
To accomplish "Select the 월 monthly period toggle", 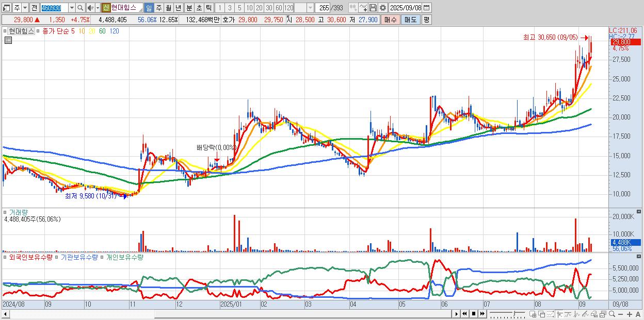I will [168, 8].
